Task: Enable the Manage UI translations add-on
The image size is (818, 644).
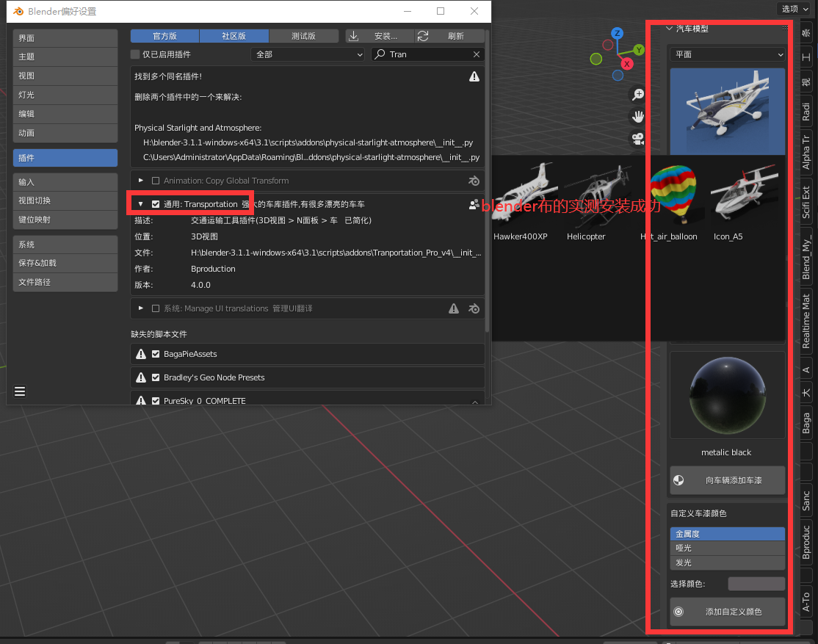Action: point(156,308)
